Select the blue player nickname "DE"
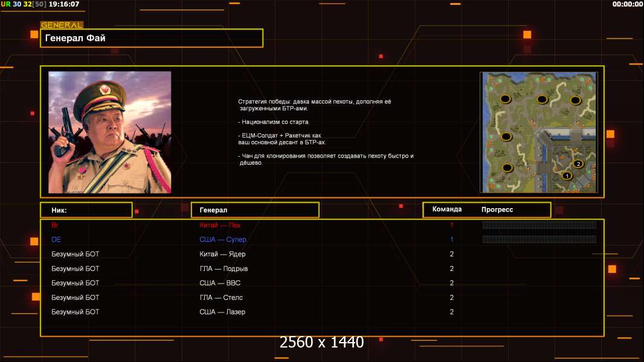 [56, 240]
